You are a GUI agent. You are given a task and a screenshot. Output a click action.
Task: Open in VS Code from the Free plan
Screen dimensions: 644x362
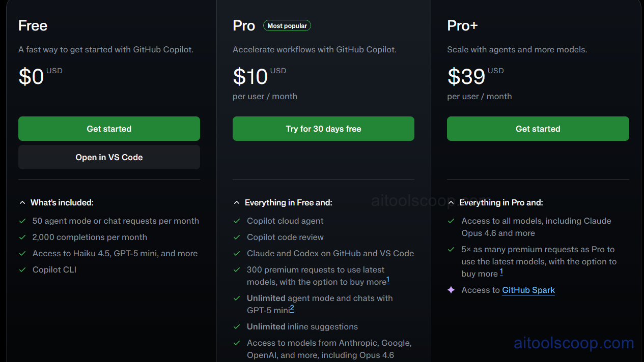109,157
